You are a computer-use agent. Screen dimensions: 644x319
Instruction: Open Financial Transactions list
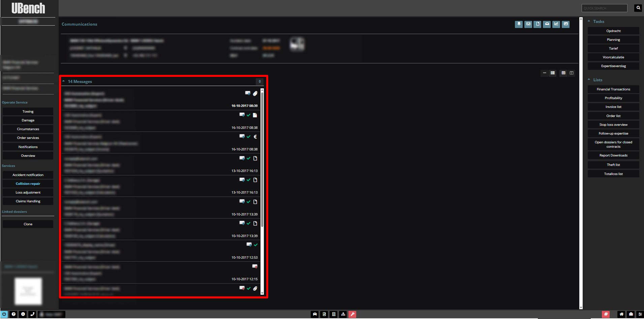[x=613, y=89]
